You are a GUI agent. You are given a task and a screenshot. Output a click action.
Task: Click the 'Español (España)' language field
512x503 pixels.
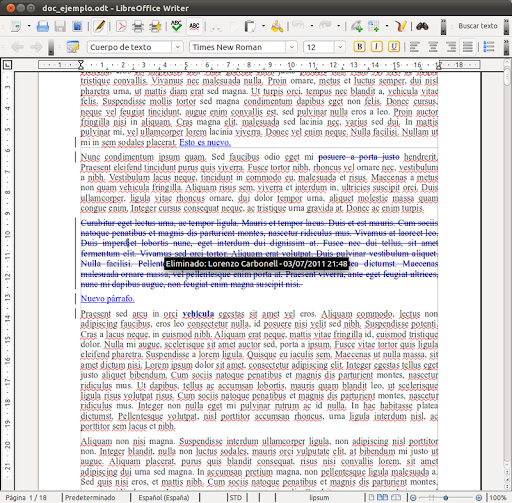(x=164, y=498)
